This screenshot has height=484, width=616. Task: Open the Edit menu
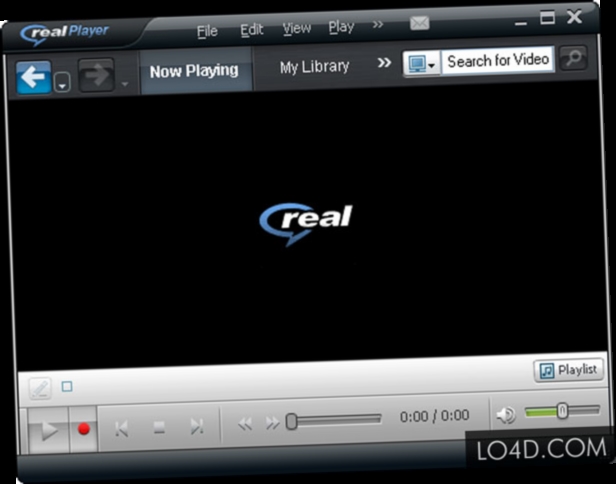(x=251, y=29)
